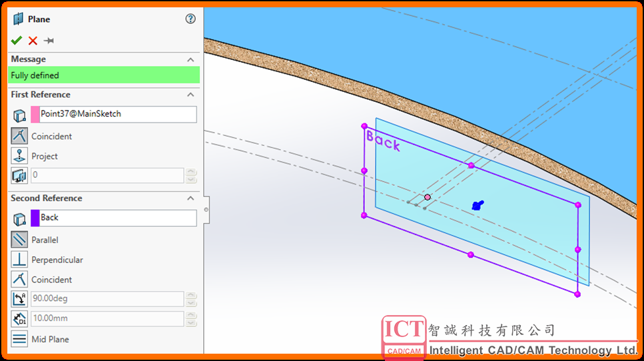The width and height of the screenshot is (644, 361).
Task: Click the 90.00deg angle field
Action: [107, 298]
